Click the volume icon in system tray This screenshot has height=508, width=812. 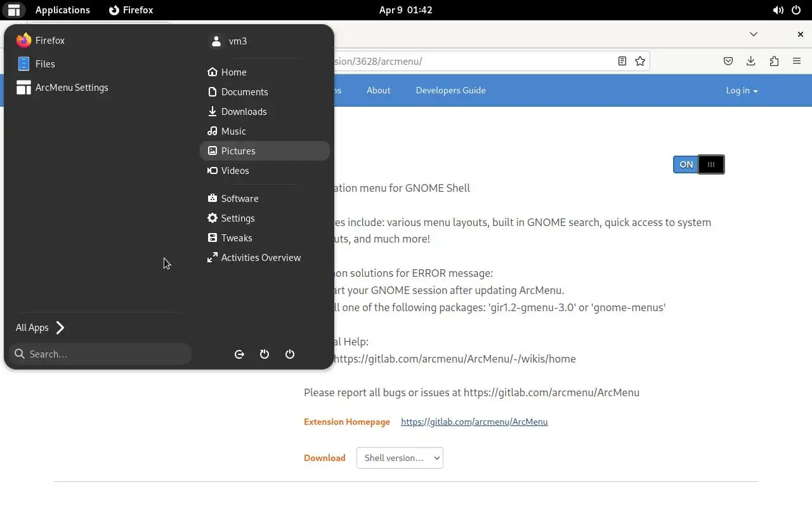(x=778, y=10)
